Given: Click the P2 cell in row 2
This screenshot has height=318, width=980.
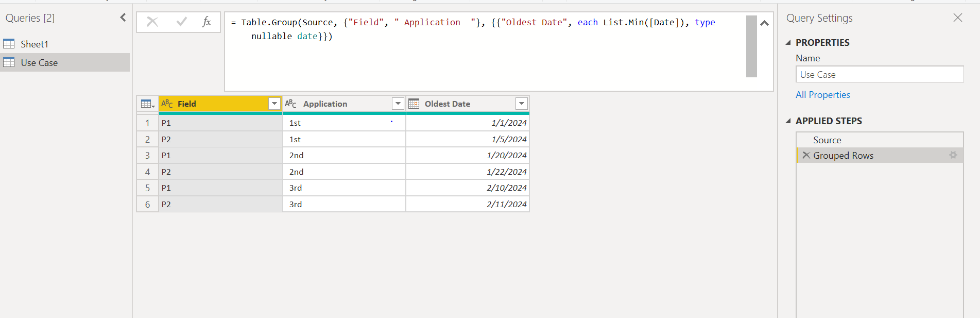Looking at the screenshot, I should coord(220,139).
